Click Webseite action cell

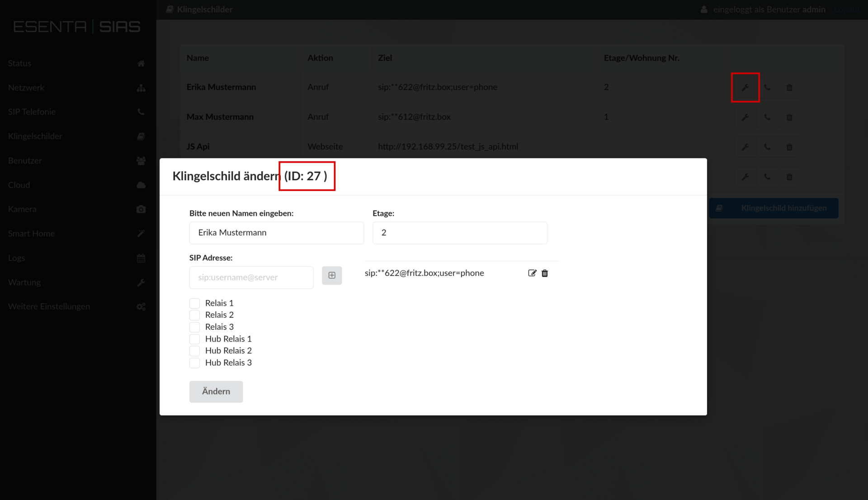(x=325, y=146)
